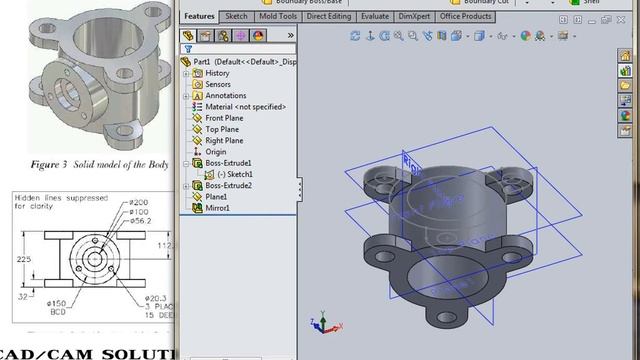
Task: Show more manager tabs with double chevron
Action: 291,36
